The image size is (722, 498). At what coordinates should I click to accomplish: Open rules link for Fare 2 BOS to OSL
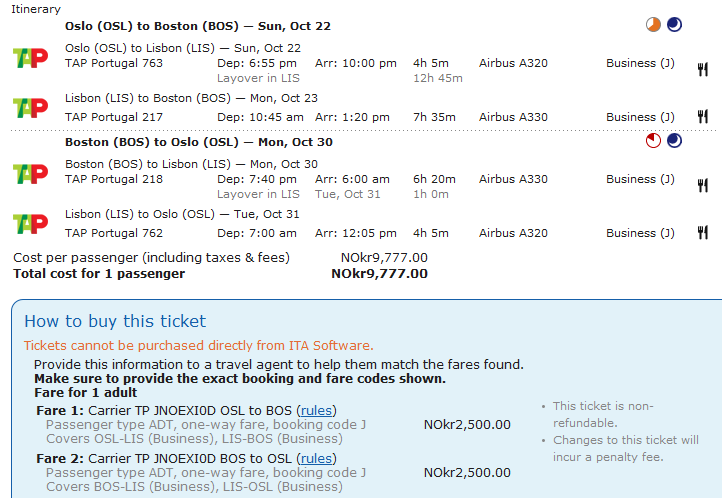(316, 458)
